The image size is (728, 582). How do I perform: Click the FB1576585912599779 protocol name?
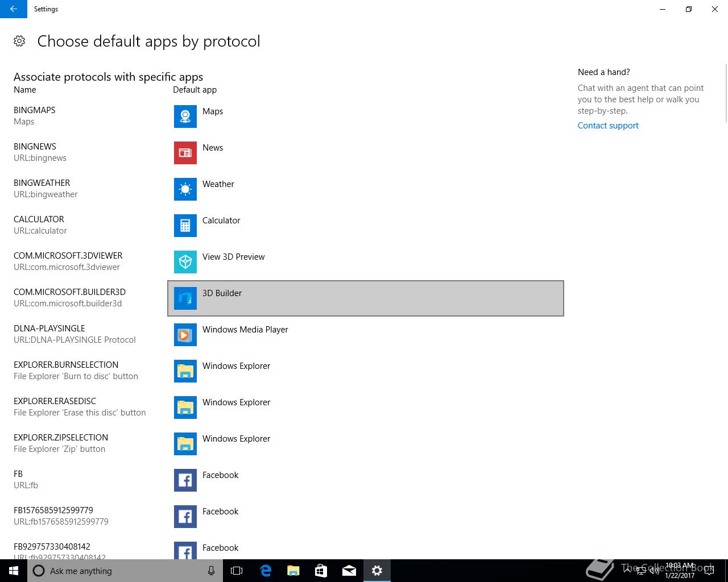click(53, 510)
